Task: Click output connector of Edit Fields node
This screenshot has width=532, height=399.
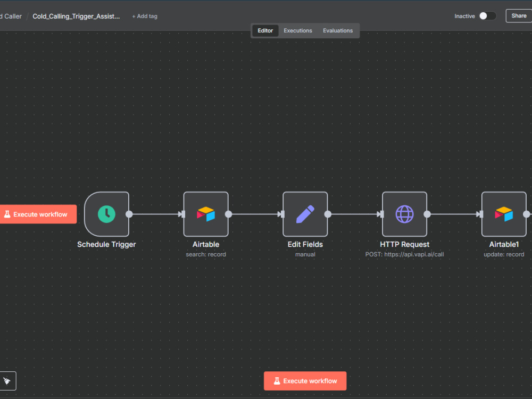Action: (328, 214)
